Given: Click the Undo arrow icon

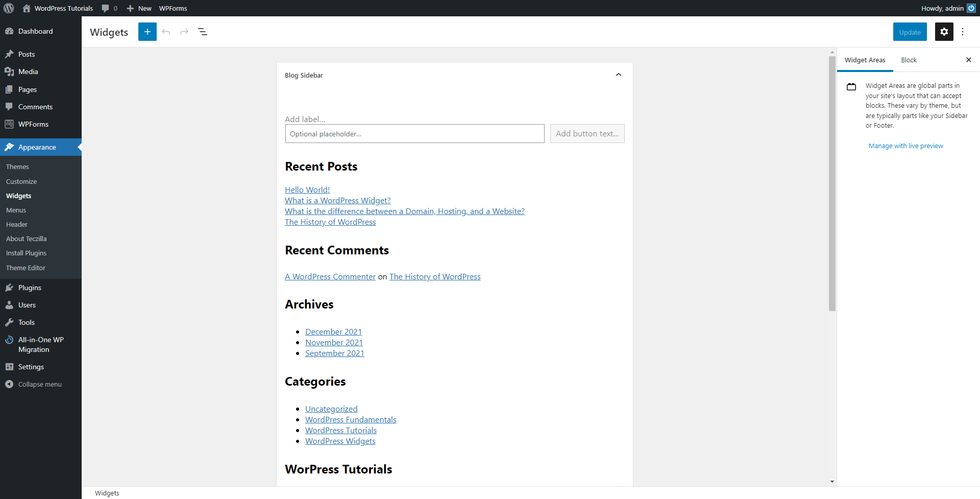Looking at the screenshot, I should (166, 32).
